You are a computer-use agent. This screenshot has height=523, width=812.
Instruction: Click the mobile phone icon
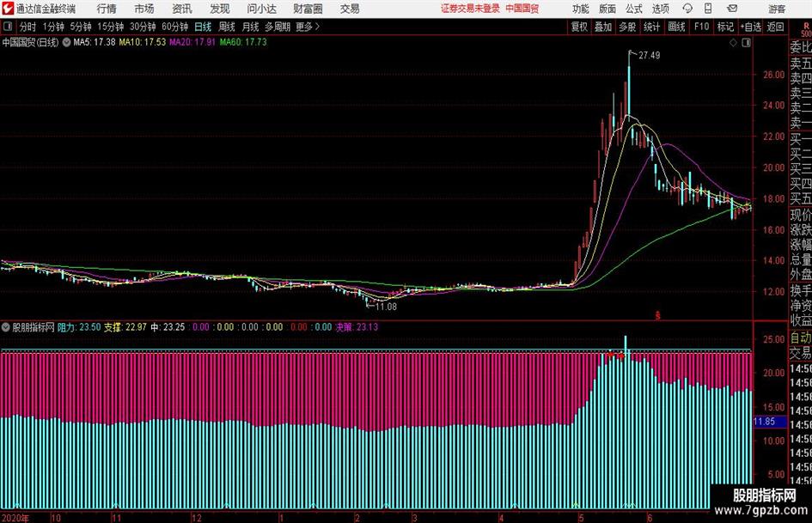click(708, 9)
